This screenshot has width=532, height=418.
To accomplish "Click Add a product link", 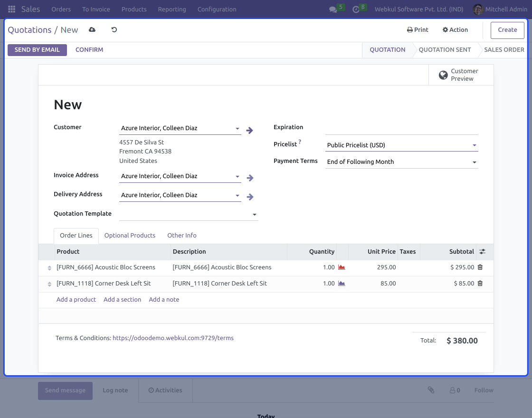I will (x=76, y=300).
